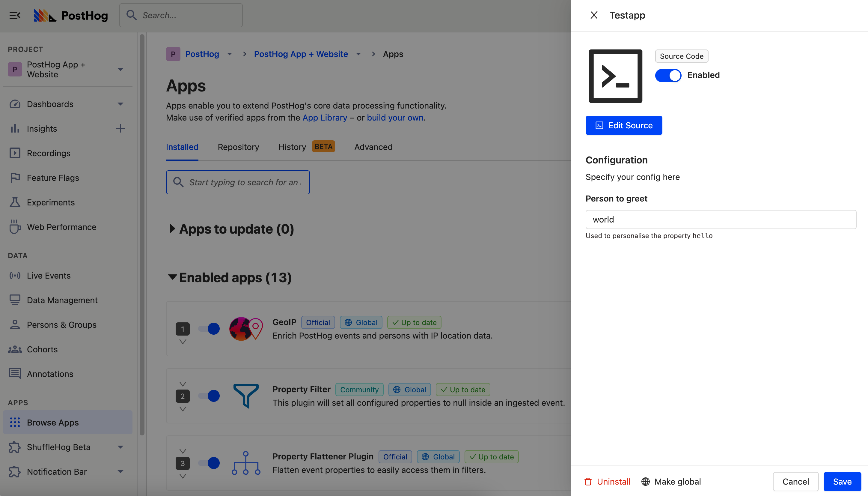Switch to the Repository tab
868x496 pixels.
(238, 147)
